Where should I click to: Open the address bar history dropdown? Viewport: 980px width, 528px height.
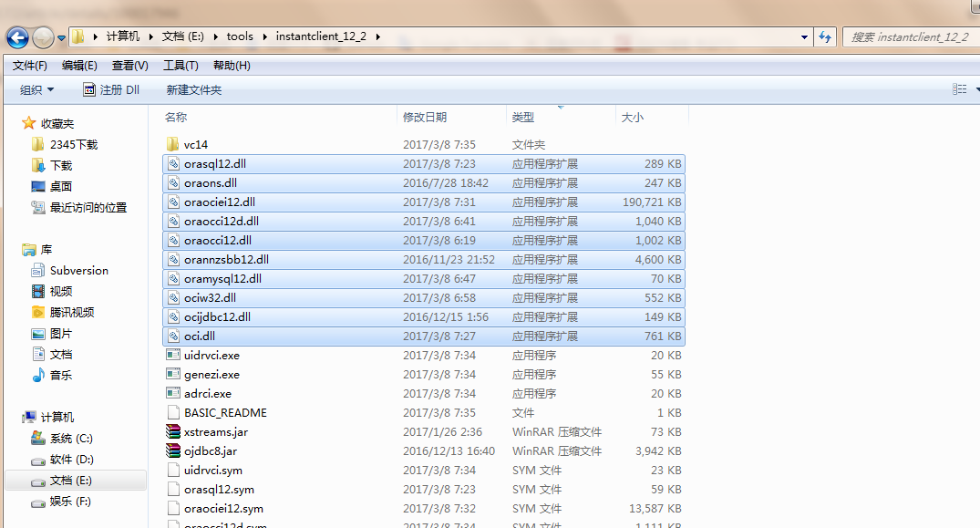pos(804,37)
